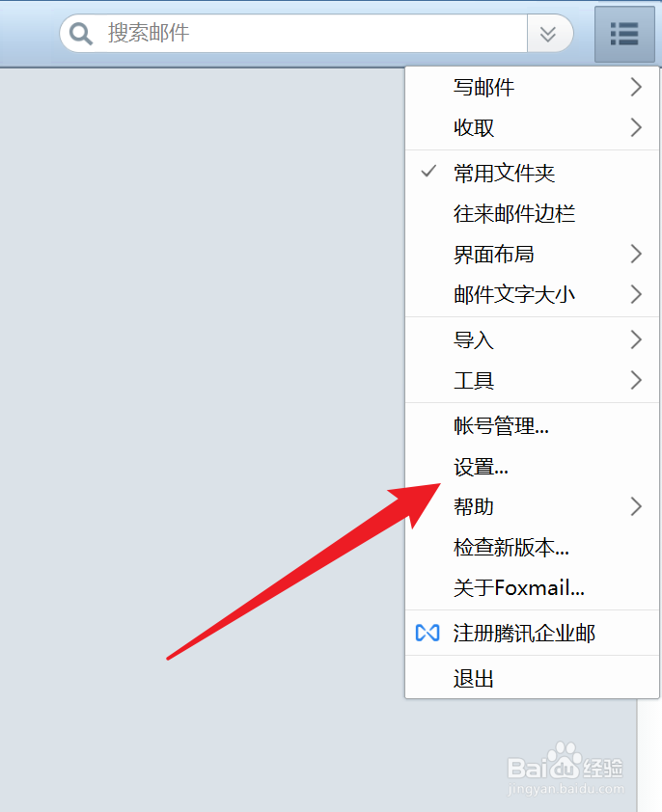This screenshot has width=662, height=812.
Task: Choose 退出 to quit Foxmail
Action: click(532, 678)
